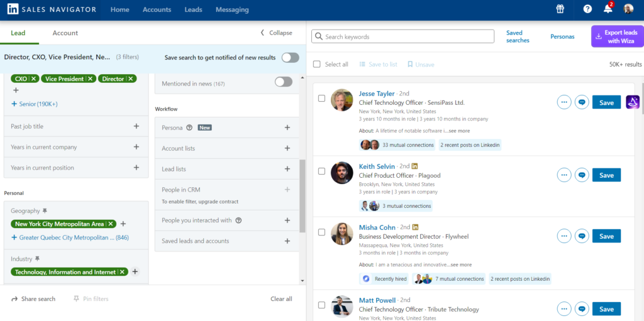Select Misha Cohn's checkbox
Viewport: 644px width, 321px height.
tap(321, 232)
